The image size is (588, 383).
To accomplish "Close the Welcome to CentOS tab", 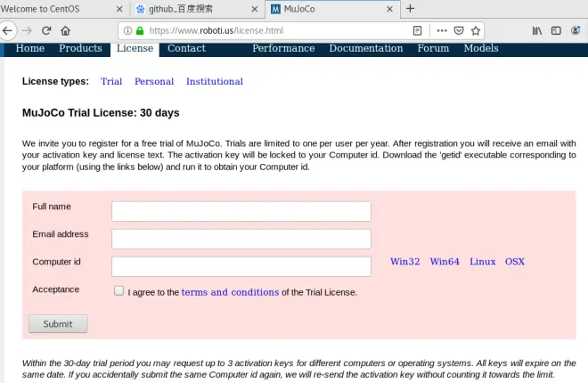I will pos(119,9).
